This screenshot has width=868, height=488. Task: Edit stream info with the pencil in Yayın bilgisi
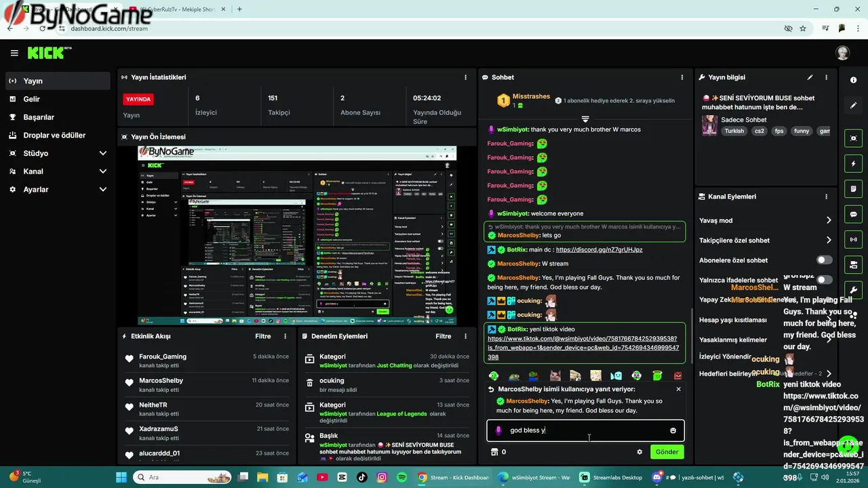pyautogui.click(x=810, y=77)
